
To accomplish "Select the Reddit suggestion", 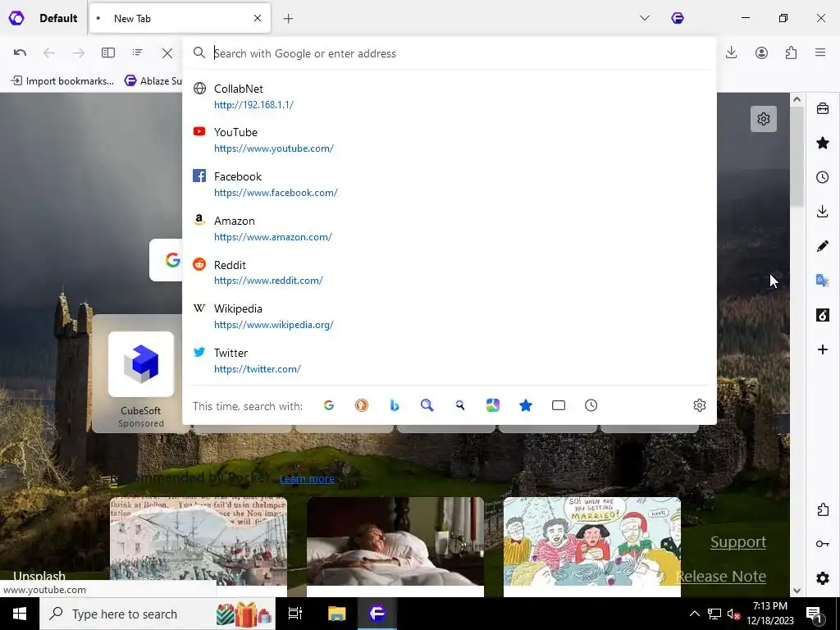I will coord(450,272).
